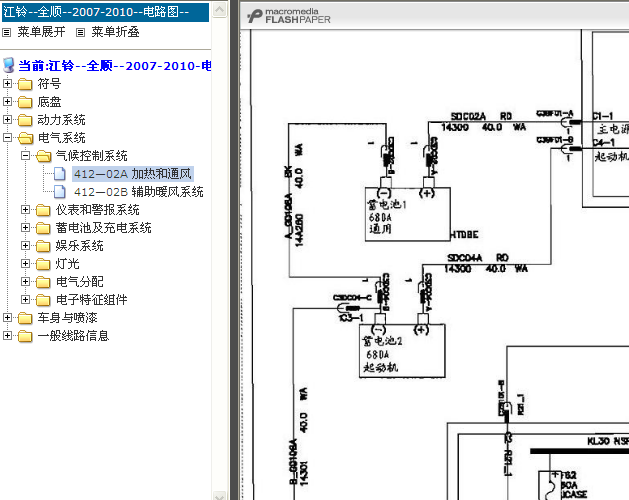Click the 车身与喷漆 folder icon
Image resolution: width=629 pixels, height=500 pixels.
(x=25, y=318)
